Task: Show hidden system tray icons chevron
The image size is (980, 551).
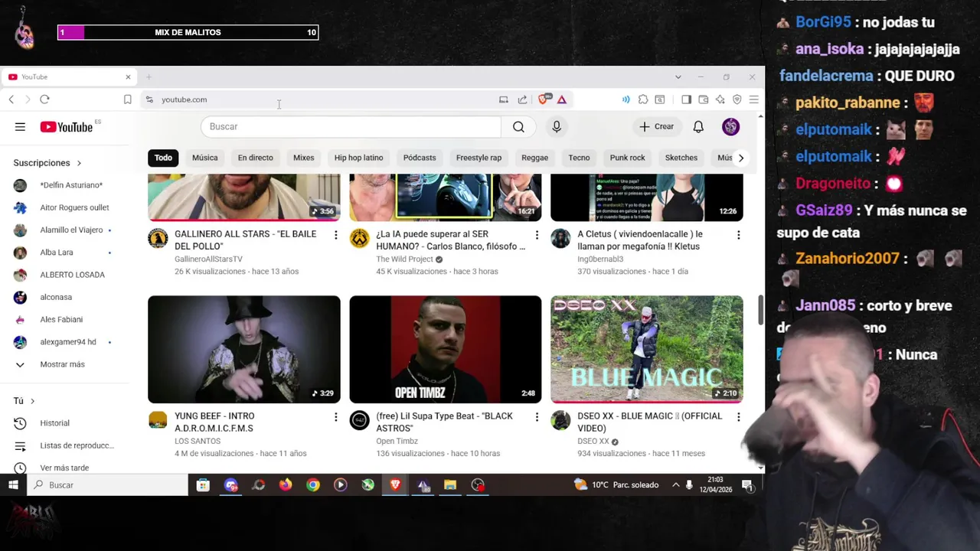Action: pyautogui.click(x=676, y=484)
